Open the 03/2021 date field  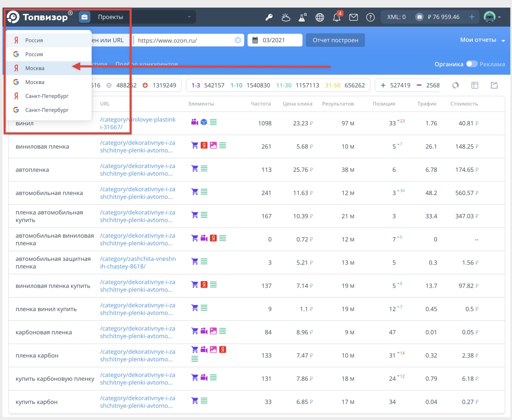tap(275, 40)
